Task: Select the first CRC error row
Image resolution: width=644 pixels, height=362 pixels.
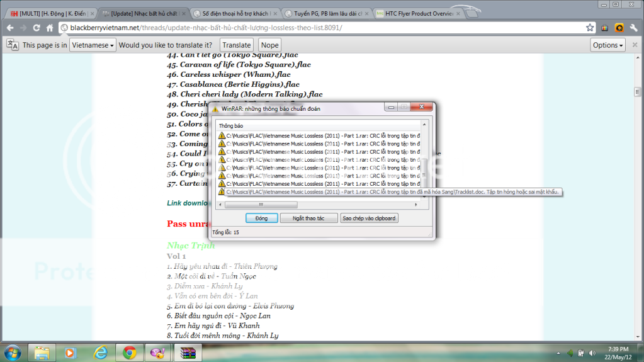Action: 319,135
